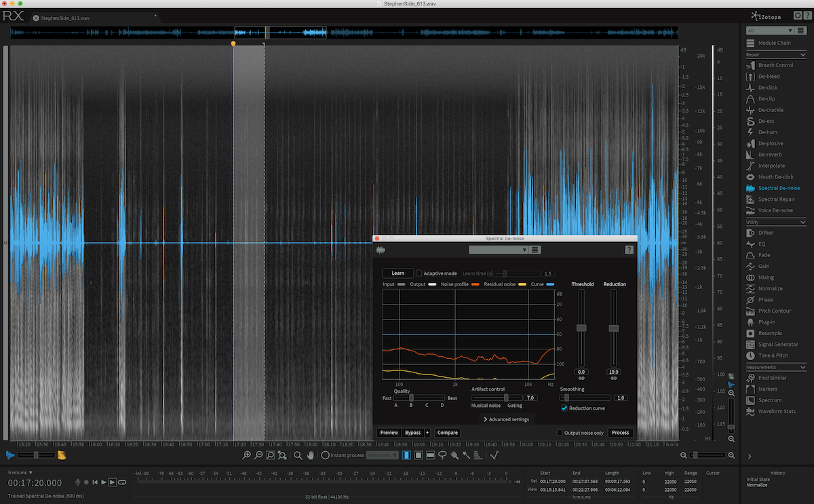
Task: Enable Output noise only
Action: [x=560, y=433]
